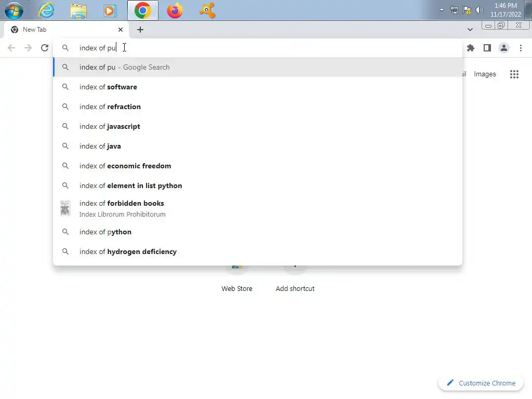532x399 pixels.
Task: Go forward to next page
Action: [28, 48]
